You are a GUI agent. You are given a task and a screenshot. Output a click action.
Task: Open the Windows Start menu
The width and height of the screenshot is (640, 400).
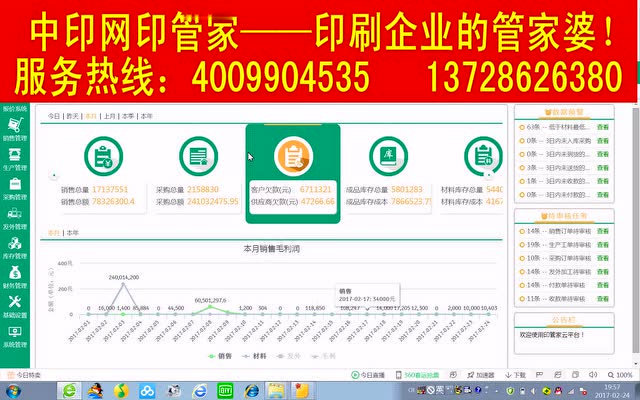coord(13,391)
